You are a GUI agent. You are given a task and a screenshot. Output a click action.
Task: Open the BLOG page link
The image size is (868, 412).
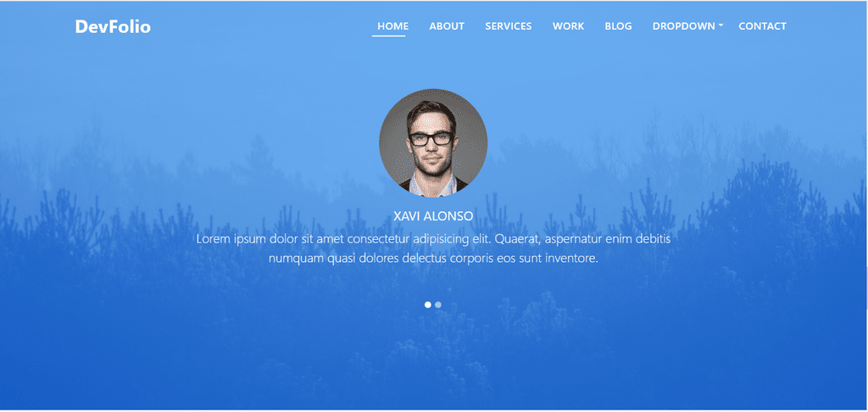click(x=618, y=26)
